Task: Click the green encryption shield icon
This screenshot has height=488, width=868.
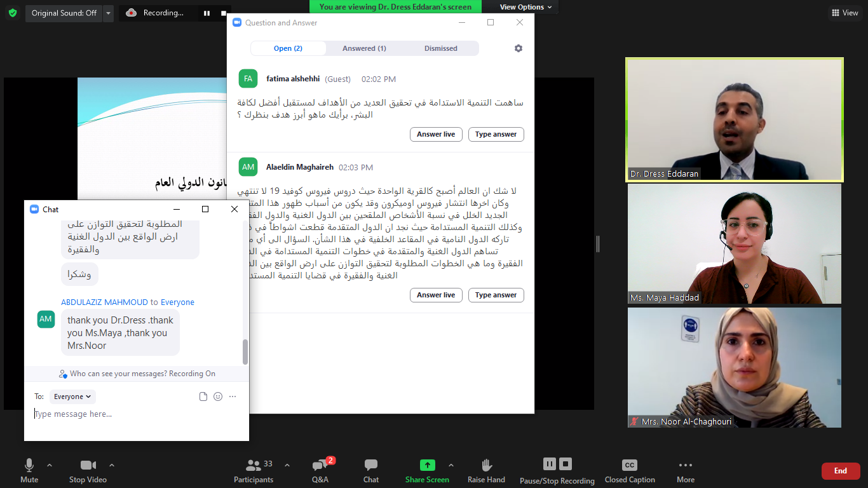Action: coord(13,13)
